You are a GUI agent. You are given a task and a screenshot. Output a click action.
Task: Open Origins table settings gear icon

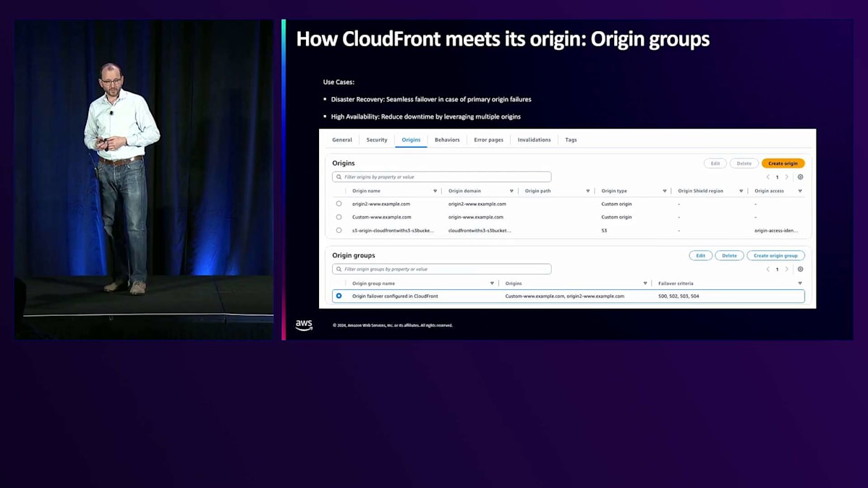pyautogui.click(x=800, y=177)
